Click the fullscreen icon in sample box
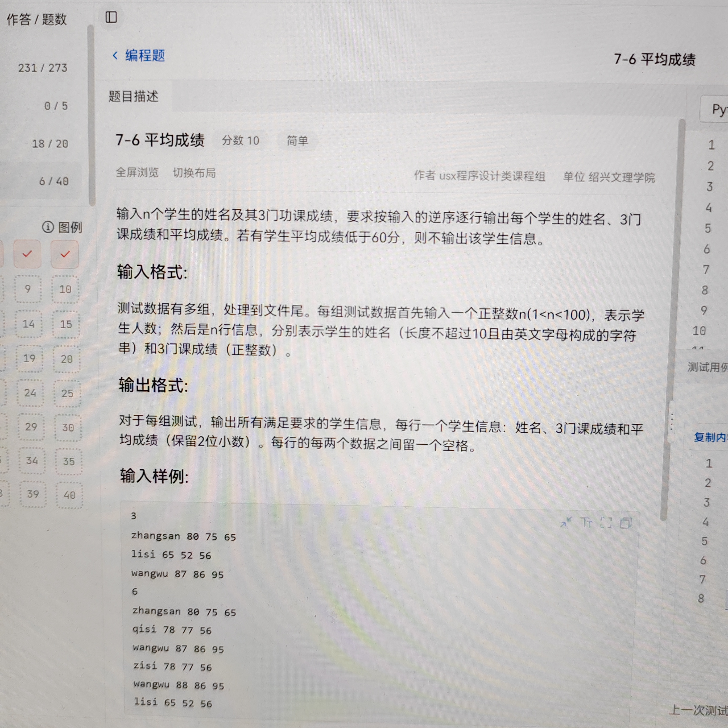 [x=606, y=523]
